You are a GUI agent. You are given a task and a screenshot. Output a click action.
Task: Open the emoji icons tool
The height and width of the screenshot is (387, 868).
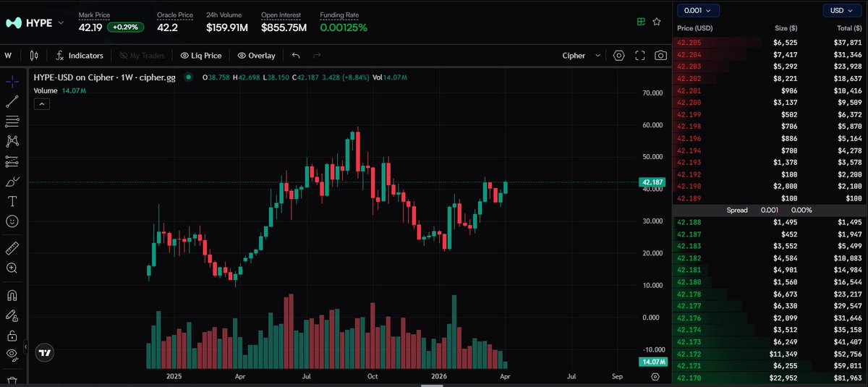[x=12, y=221]
